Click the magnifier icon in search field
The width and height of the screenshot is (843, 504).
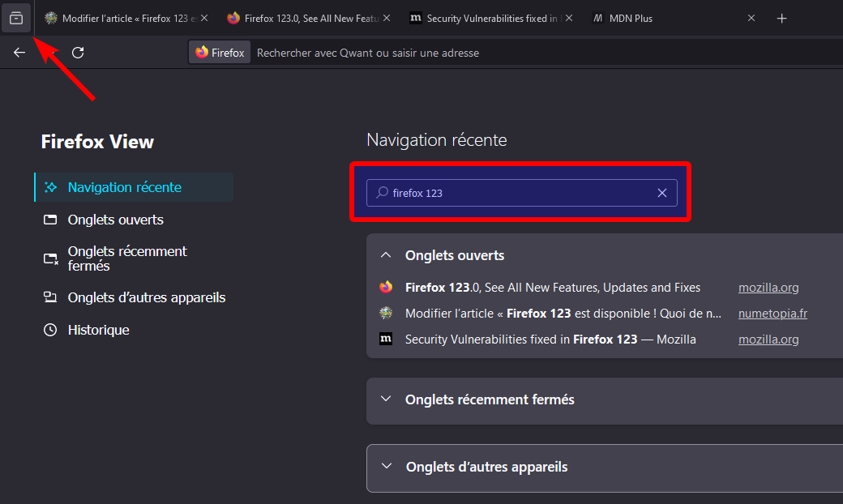383,192
